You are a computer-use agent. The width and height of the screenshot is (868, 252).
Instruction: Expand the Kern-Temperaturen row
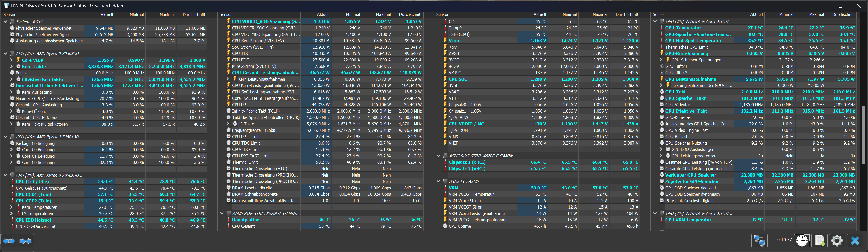pyautogui.click(x=12, y=207)
